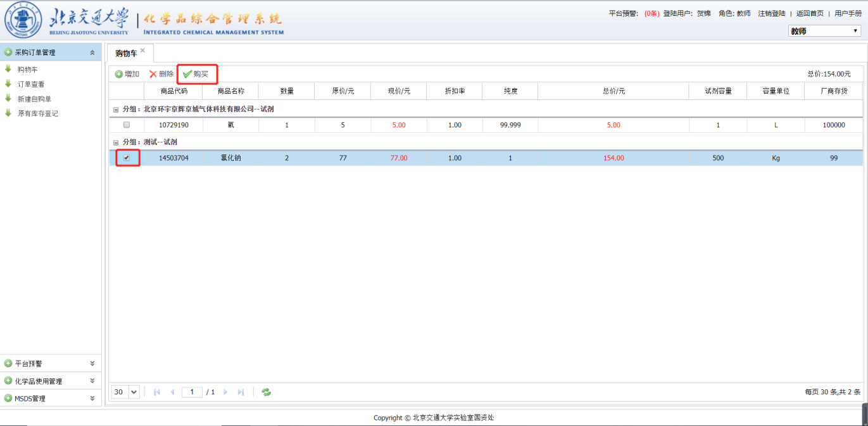Uncheck the checkbox for item 14503704
Screen dimensions: 868x426
pos(127,158)
